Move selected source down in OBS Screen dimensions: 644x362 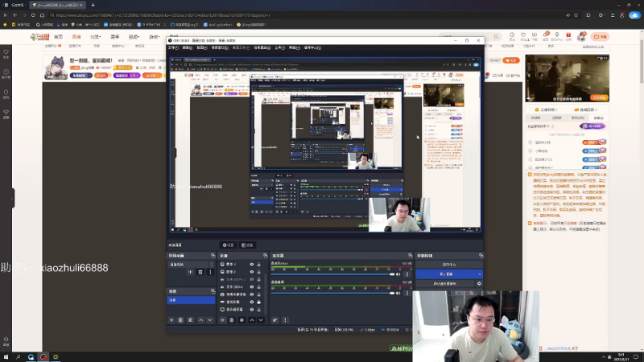[261, 320]
